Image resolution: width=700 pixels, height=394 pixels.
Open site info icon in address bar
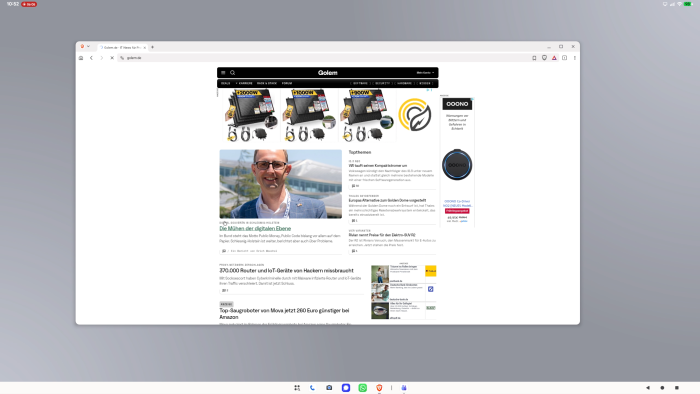(x=122, y=58)
